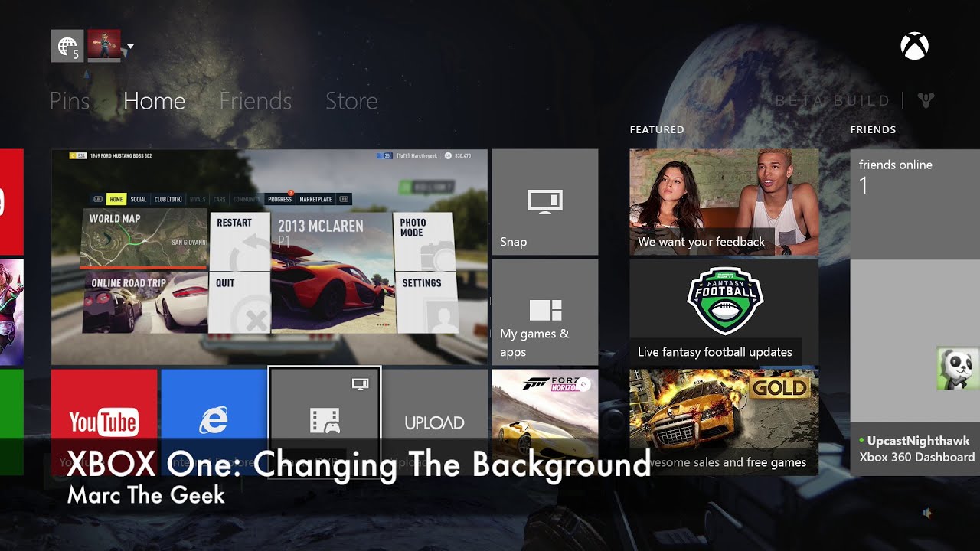Open the Snap tile
980x551 pixels.
pyautogui.click(x=544, y=202)
